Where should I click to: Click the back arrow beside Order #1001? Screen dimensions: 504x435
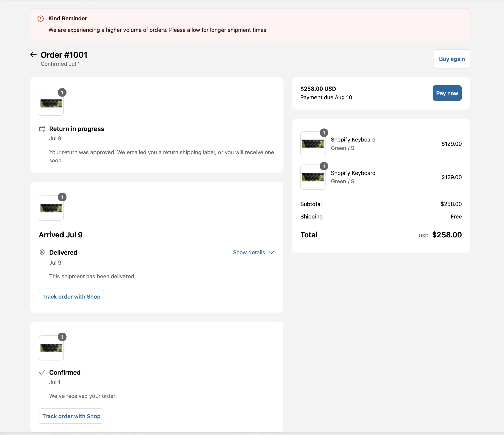pyautogui.click(x=33, y=54)
